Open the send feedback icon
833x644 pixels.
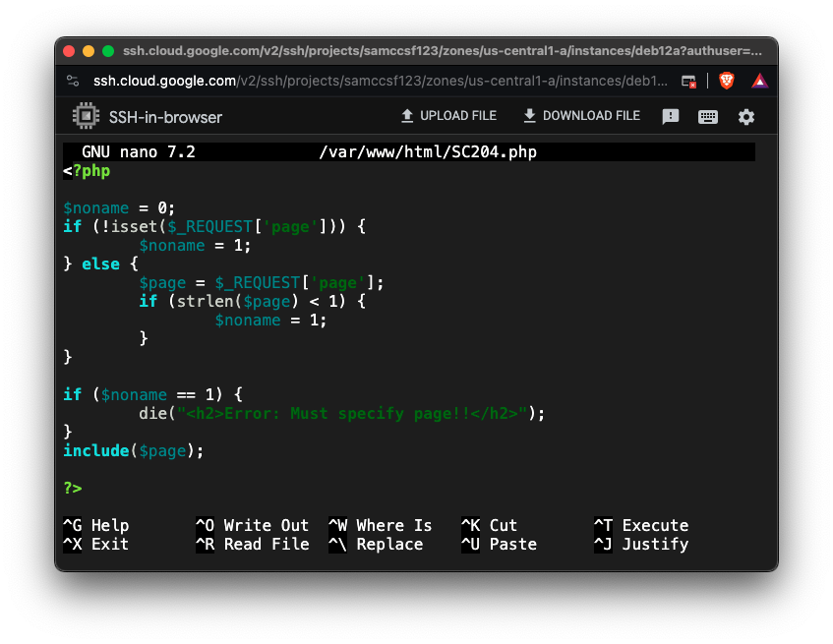click(671, 117)
